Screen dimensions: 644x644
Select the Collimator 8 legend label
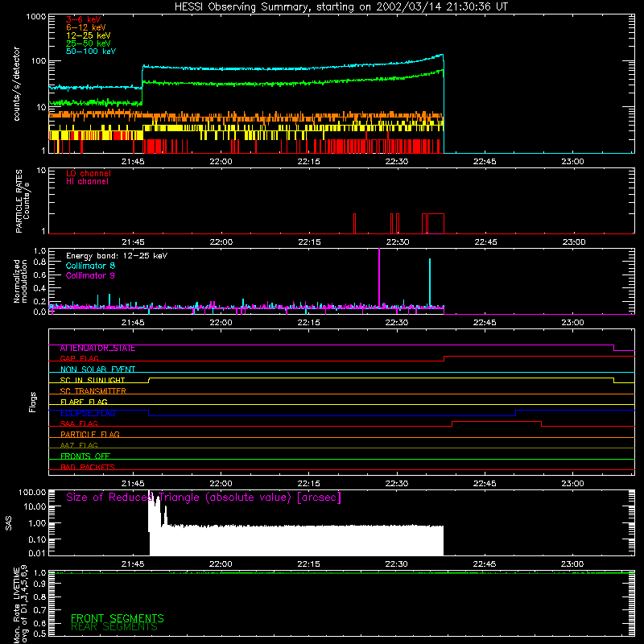click(90, 266)
